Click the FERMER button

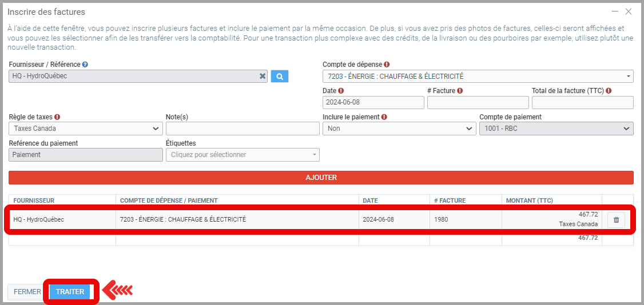(27, 292)
